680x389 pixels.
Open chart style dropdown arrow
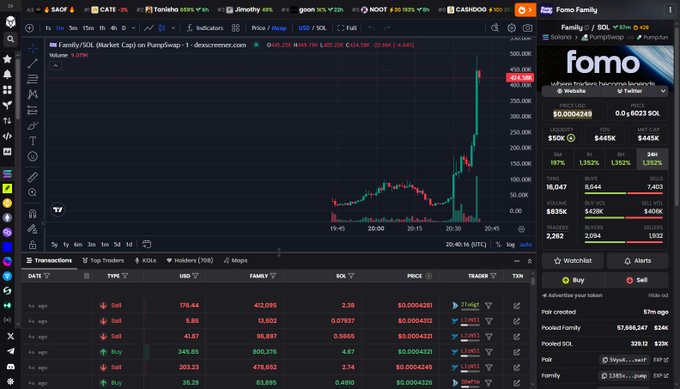[x=173, y=28]
